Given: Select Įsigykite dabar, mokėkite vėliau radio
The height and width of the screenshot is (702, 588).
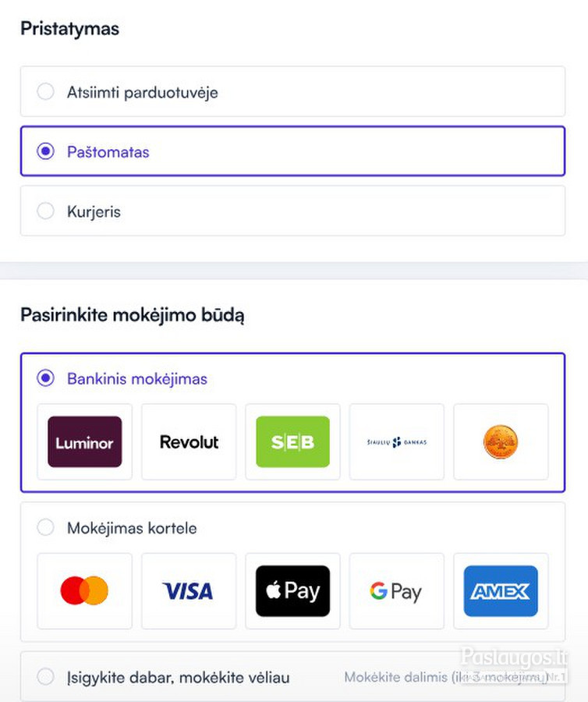Looking at the screenshot, I should (x=46, y=677).
